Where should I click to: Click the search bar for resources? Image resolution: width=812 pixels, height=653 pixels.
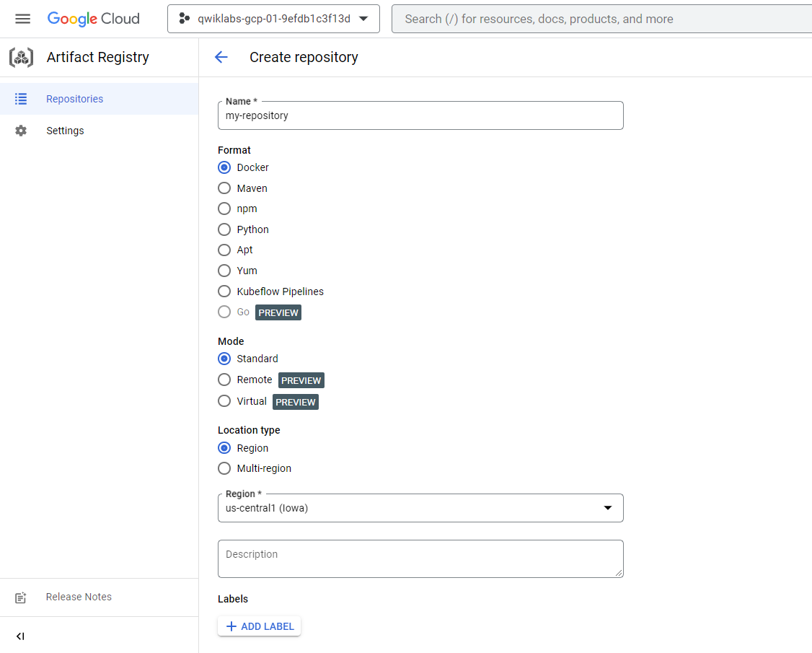tap(601, 19)
